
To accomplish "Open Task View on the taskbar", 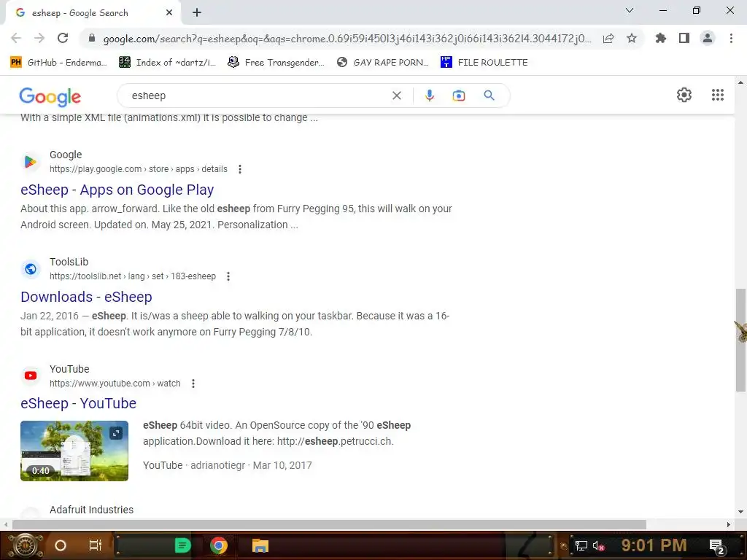I will (x=96, y=545).
